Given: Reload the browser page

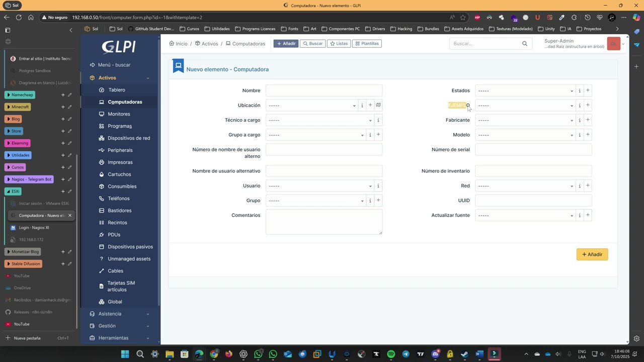Looking at the screenshot, I should (x=19, y=17).
